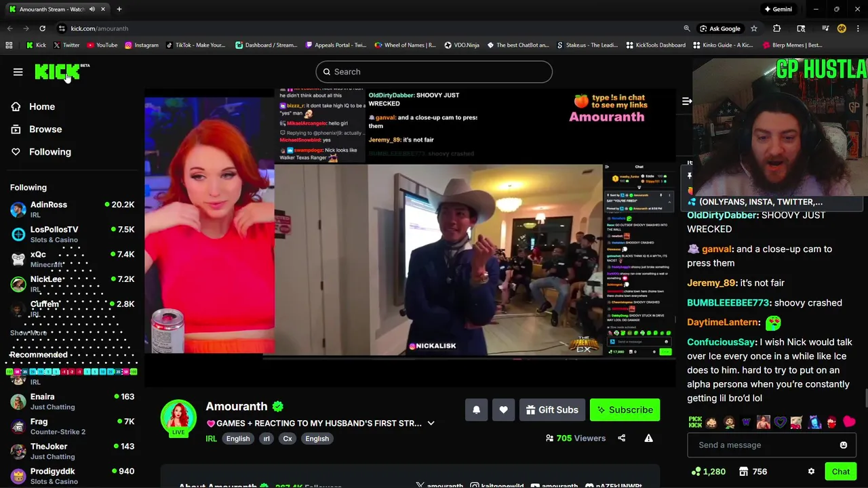Mute the Amouranth Stream tab audio
This screenshot has width=868, height=488.
click(x=92, y=9)
